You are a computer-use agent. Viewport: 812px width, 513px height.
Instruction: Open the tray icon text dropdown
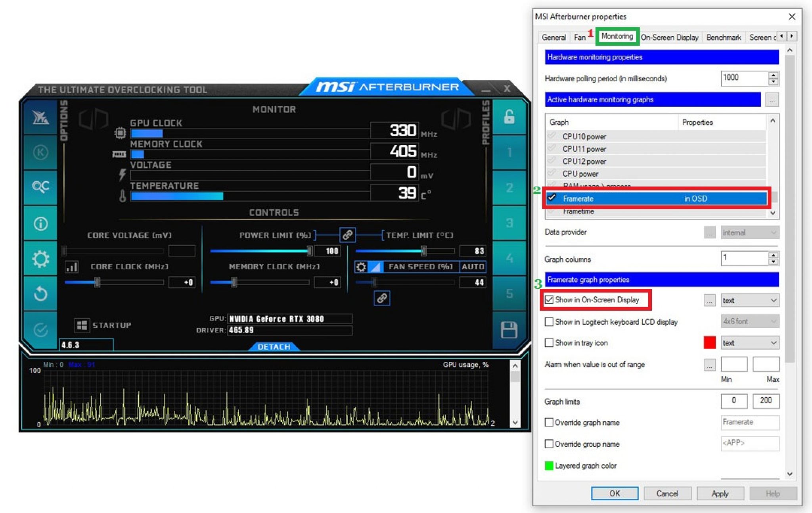point(749,343)
